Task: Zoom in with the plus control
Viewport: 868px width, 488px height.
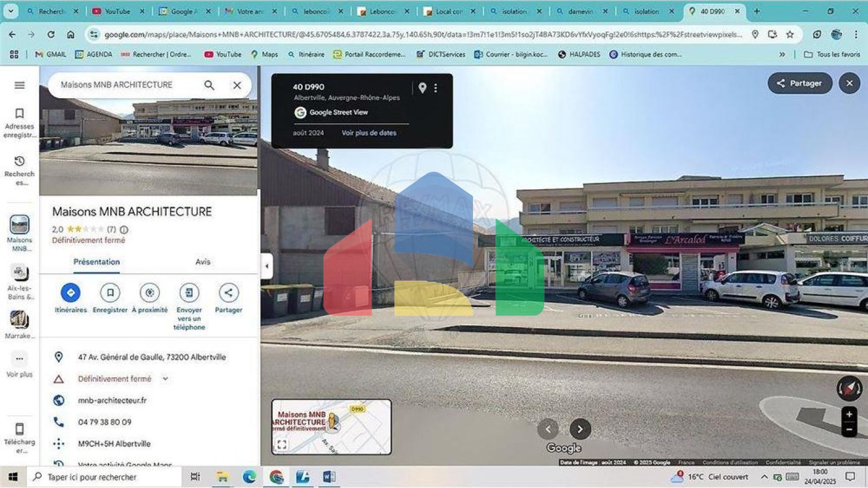Action: coord(849,415)
